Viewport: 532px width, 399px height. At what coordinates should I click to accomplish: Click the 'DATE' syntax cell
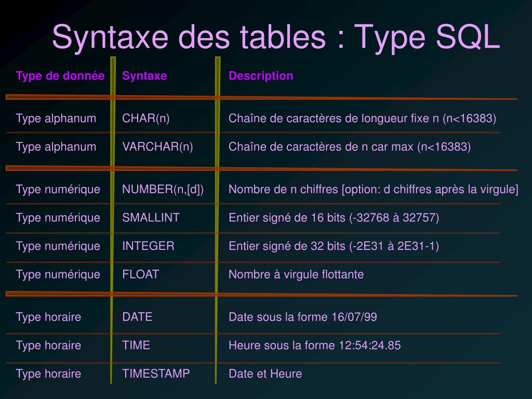pyautogui.click(x=137, y=317)
